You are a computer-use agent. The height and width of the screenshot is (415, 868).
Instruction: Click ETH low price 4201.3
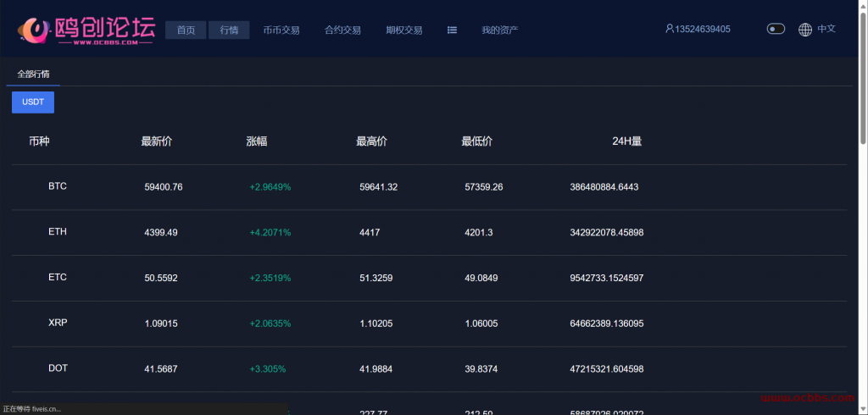[x=479, y=232]
